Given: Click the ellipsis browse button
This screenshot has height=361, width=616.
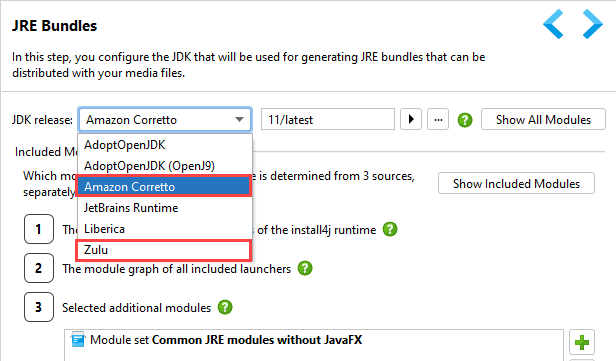Looking at the screenshot, I should [x=438, y=119].
